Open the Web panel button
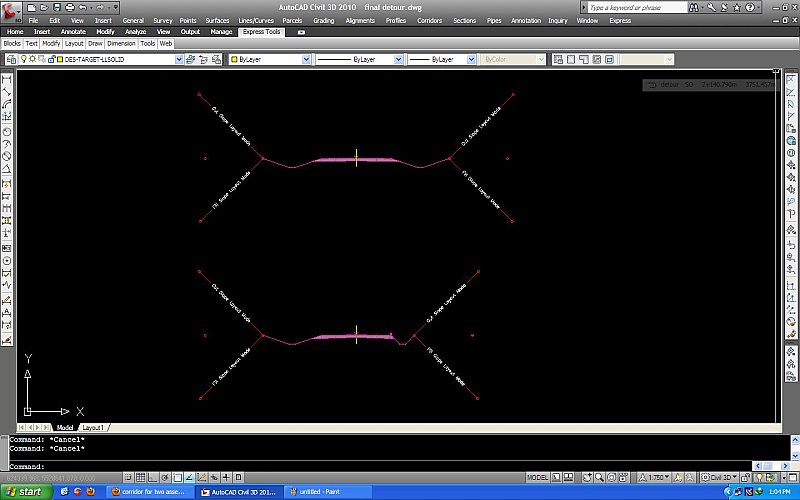This screenshot has height=500, width=800. (166, 43)
